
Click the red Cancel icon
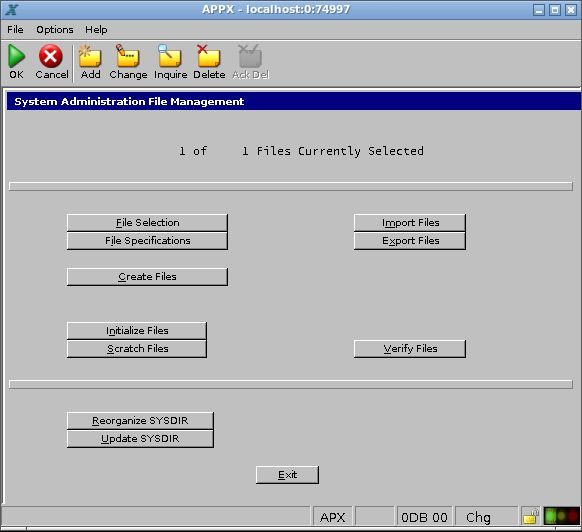(50, 56)
